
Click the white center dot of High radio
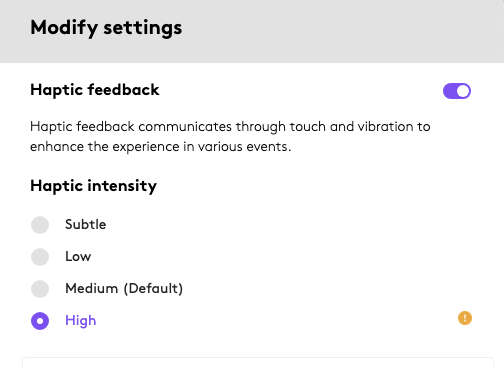pos(40,321)
